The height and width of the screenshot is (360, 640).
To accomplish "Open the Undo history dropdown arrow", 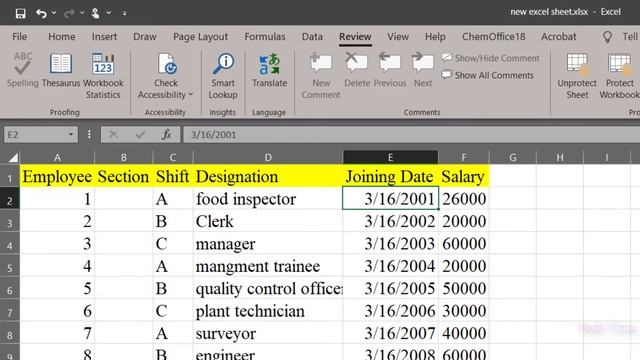I will [54, 13].
